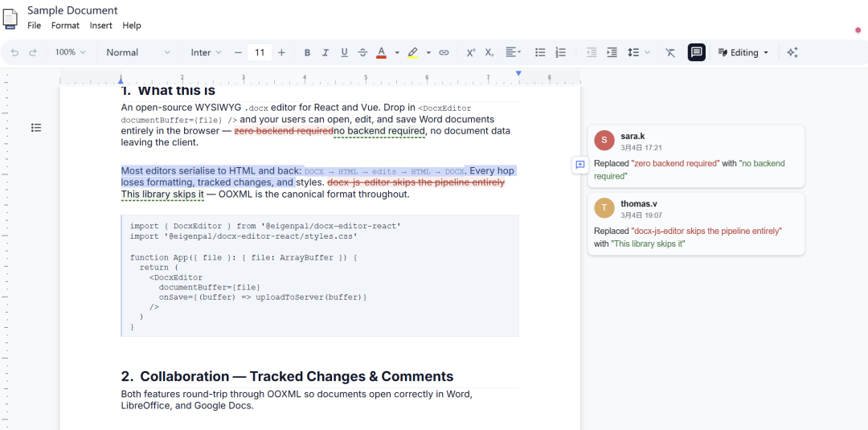Click thomas.v's avatar circle
Viewport: 868px width, 430px height.
click(x=604, y=208)
